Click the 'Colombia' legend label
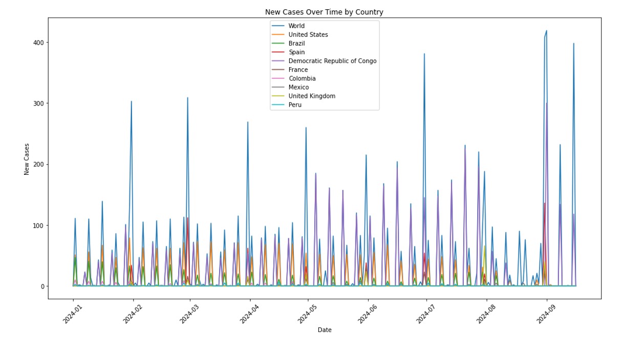 [x=302, y=78]
